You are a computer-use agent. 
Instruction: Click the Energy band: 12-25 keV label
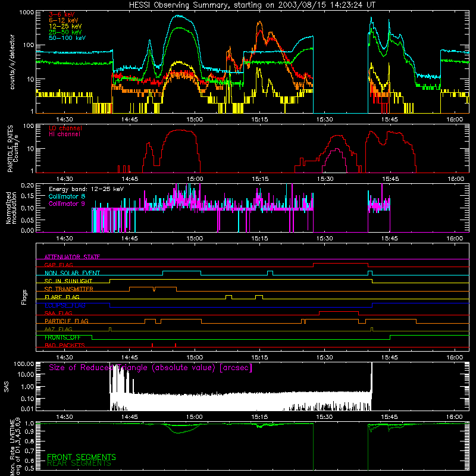pos(86,189)
